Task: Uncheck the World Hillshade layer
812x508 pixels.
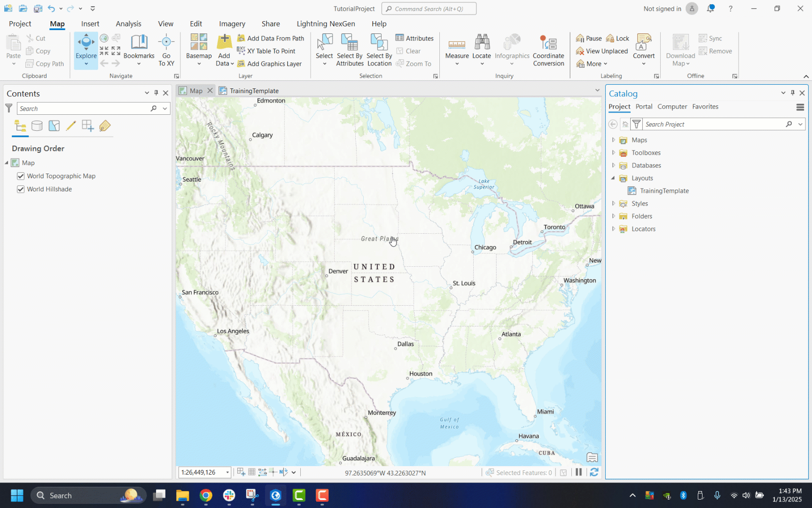Action: click(x=21, y=189)
